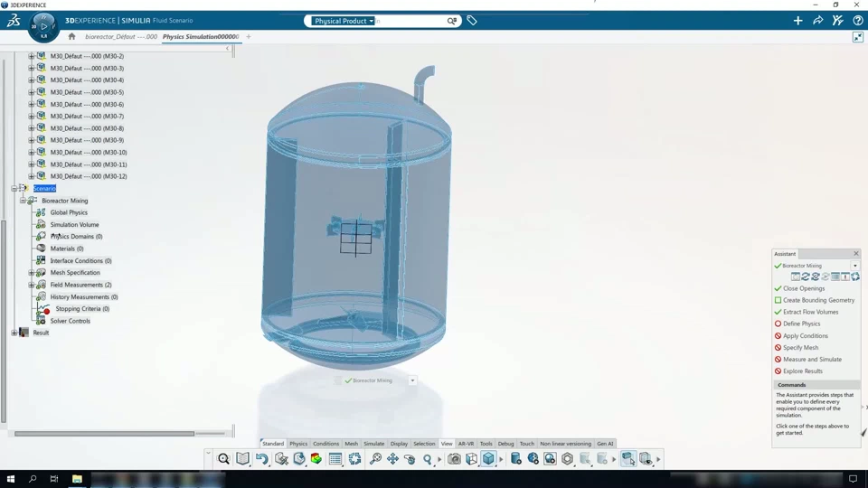
Task: Switch to the Physics toolbar tab
Action: coord(298,444)
